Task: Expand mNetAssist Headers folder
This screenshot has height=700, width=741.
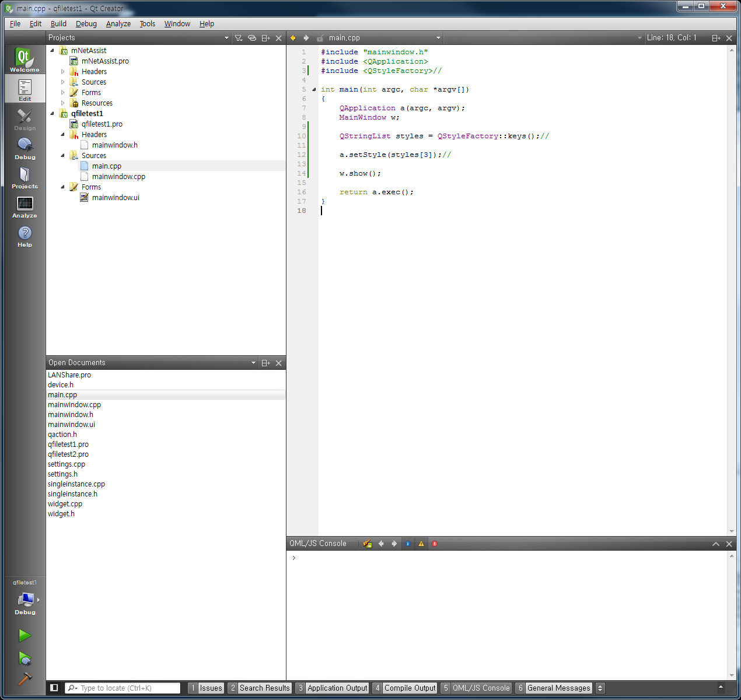Action: [63, 72]
